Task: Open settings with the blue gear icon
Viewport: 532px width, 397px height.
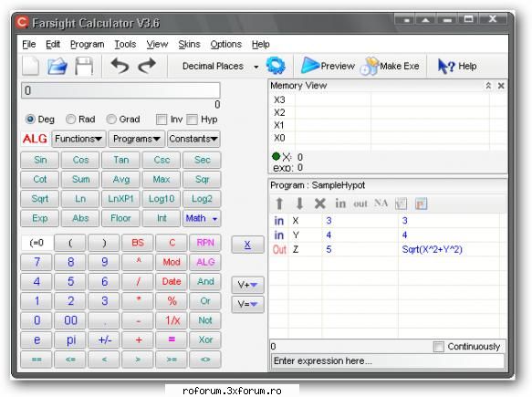Action: [276, 66]
